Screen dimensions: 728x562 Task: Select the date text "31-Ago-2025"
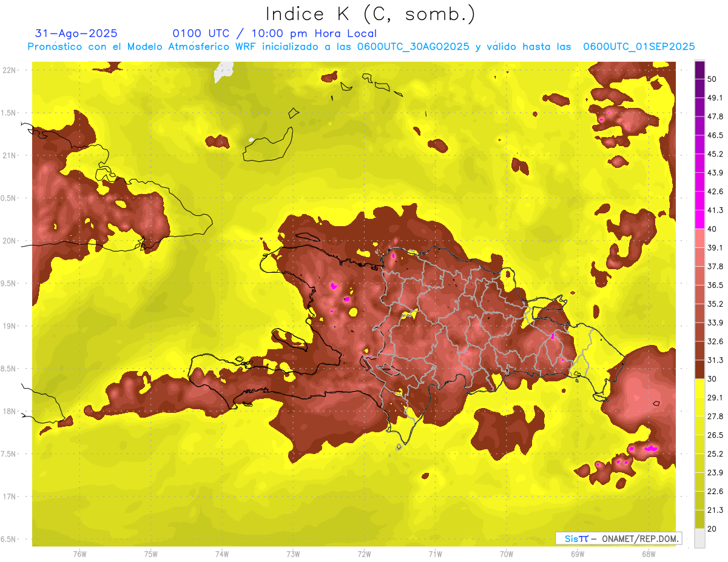point(76,33)
